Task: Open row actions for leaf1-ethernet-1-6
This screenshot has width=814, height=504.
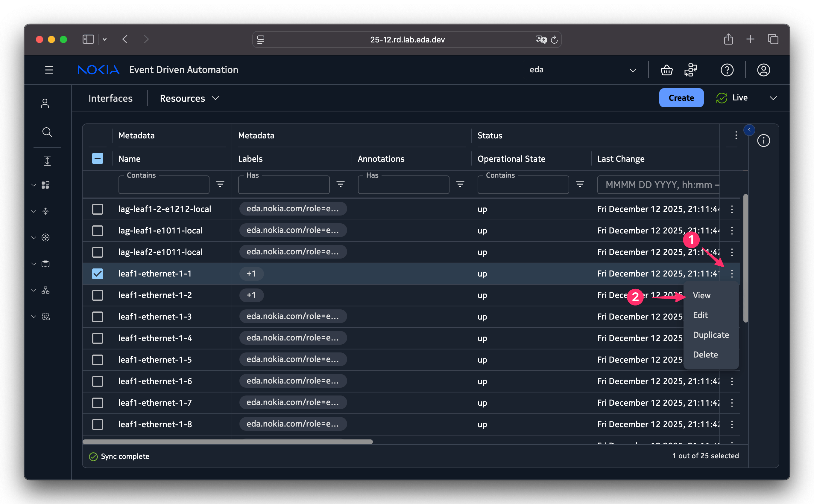Action: [732, 381]
